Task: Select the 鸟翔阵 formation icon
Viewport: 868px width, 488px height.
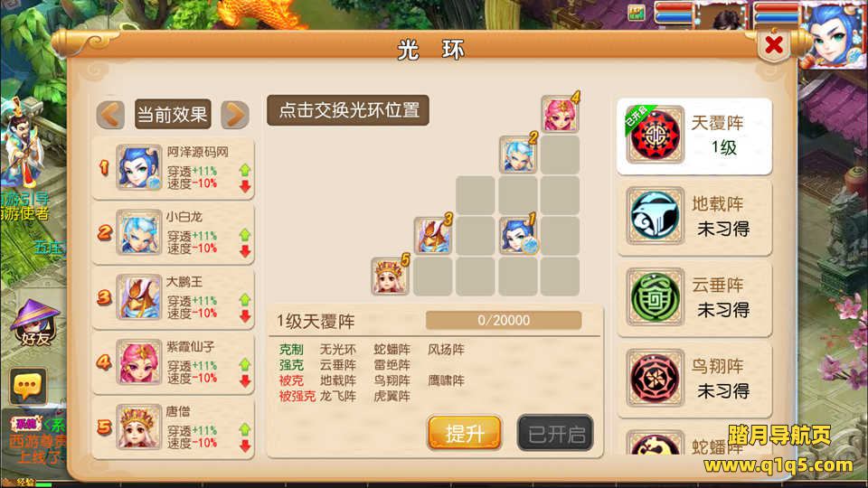Action: pyautogui.click(x=655, y=378)
